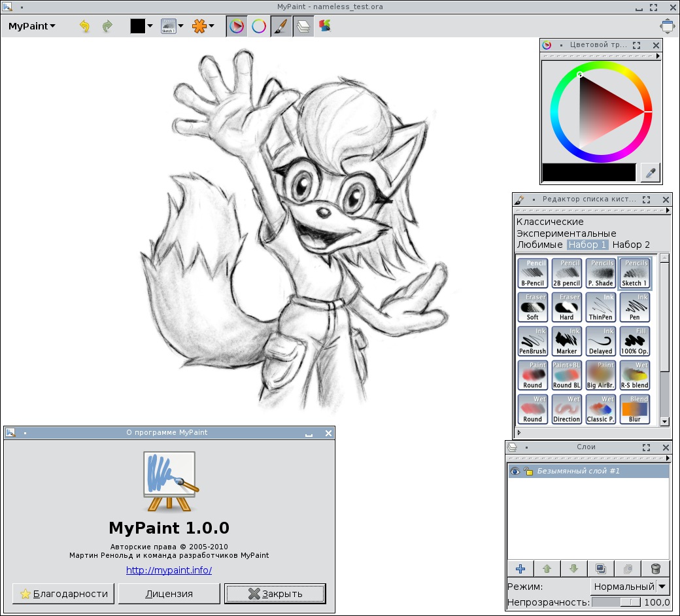This screenshot has height=616, width=680.
Task: Select the Wet Round brush
Action: tap(532, 409)
